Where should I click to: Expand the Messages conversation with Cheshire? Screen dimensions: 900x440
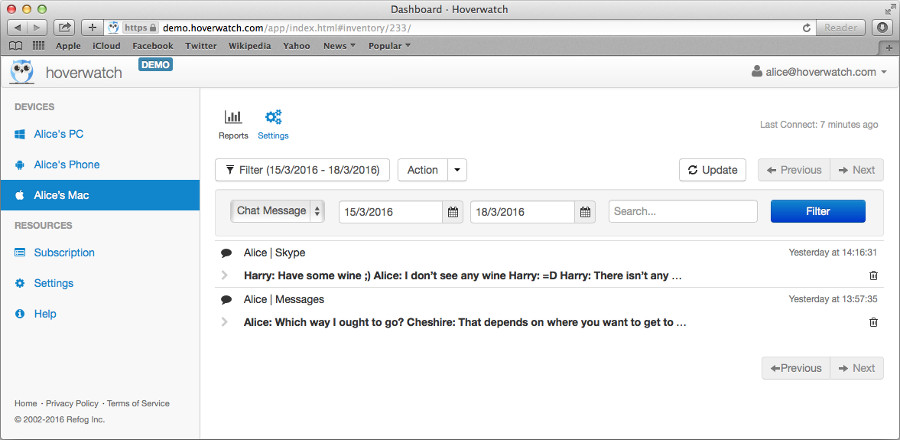(x=225, y=322)
